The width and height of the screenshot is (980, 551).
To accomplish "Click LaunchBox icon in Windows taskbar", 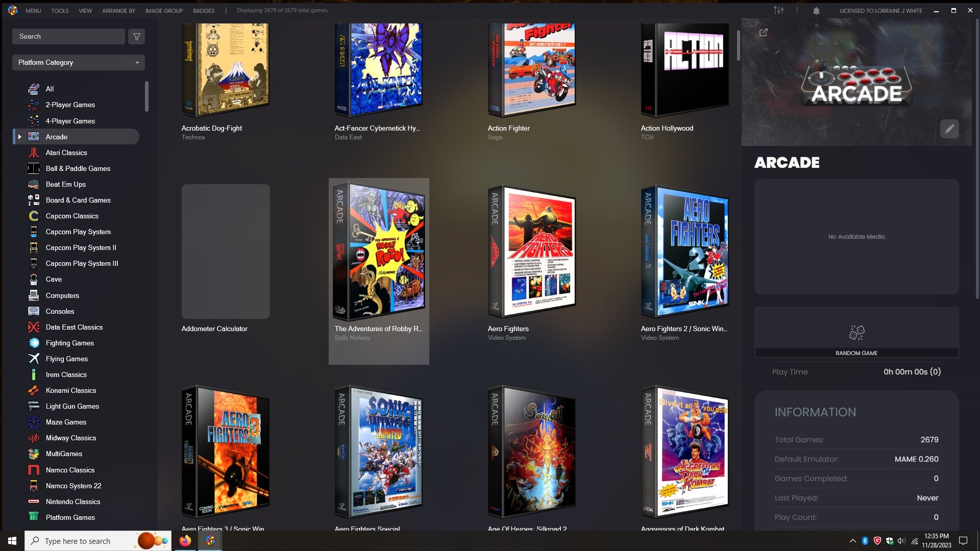I will tap(210, 541).
